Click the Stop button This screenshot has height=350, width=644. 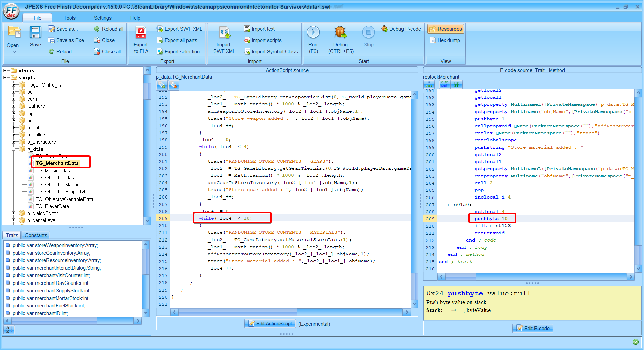[x=368, y=37]
